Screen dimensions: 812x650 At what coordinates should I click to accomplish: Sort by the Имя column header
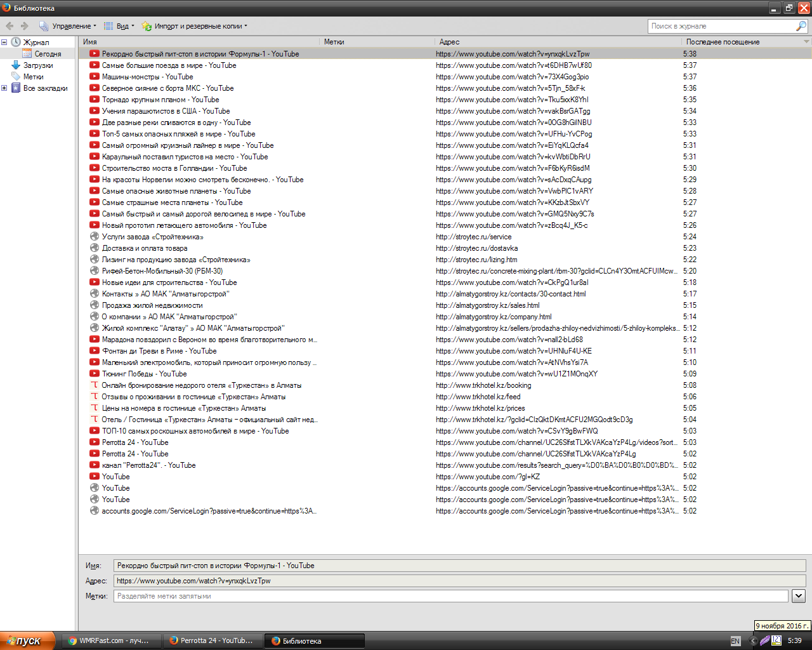[200, 42]
